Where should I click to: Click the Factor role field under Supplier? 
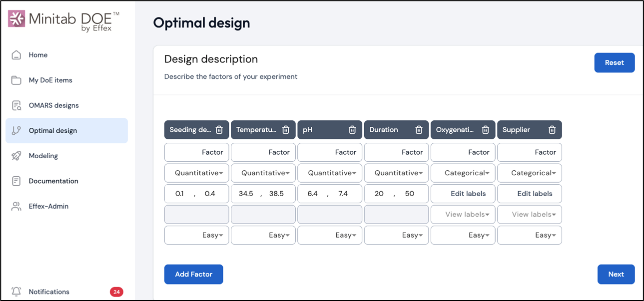(x=530, y=152)
